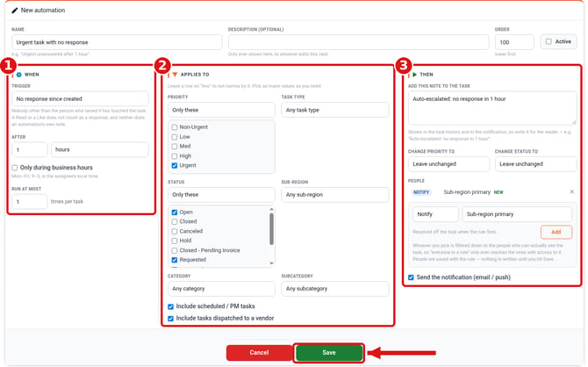
Task: Open the Status Only these dropdown
Action: point(221,195)
